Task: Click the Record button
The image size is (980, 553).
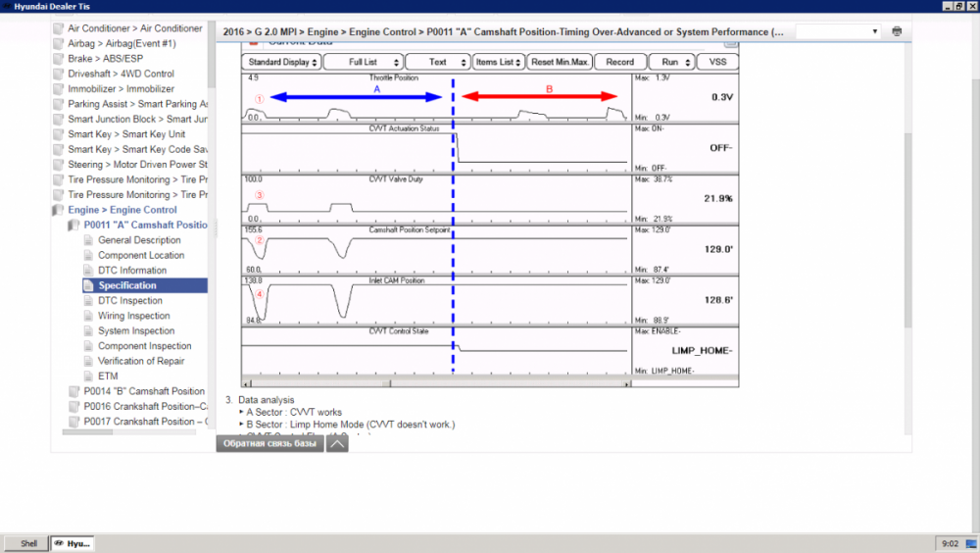Action: click(620, 62)
